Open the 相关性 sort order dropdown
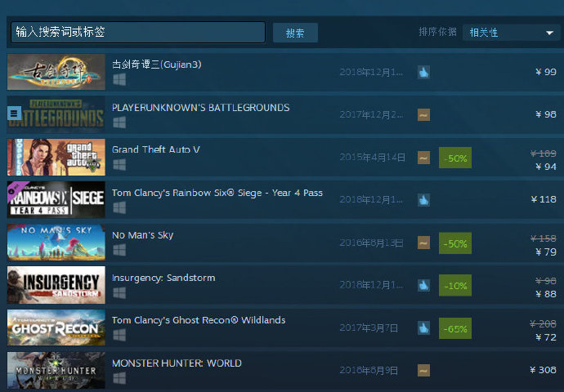Image resolution: width=564 pixels, height=392 pixels. pos(511,33)
